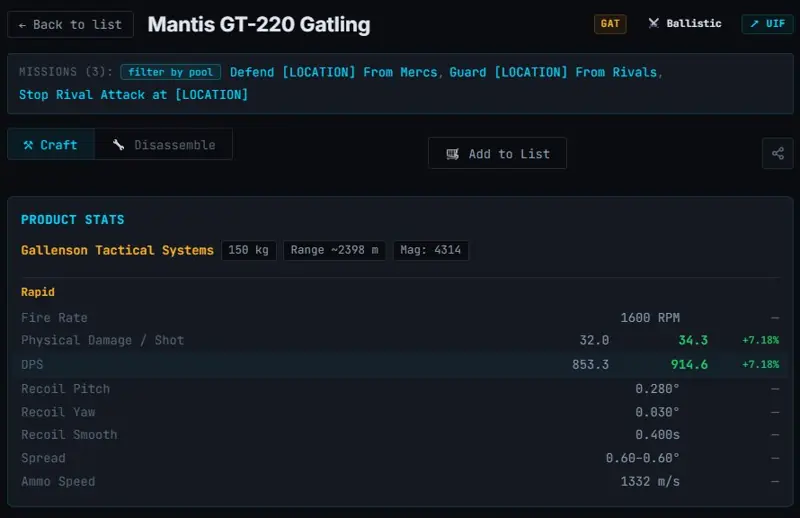Select the Ballistic damage type tag
The image size is (800, 518).
click(684, 23)
